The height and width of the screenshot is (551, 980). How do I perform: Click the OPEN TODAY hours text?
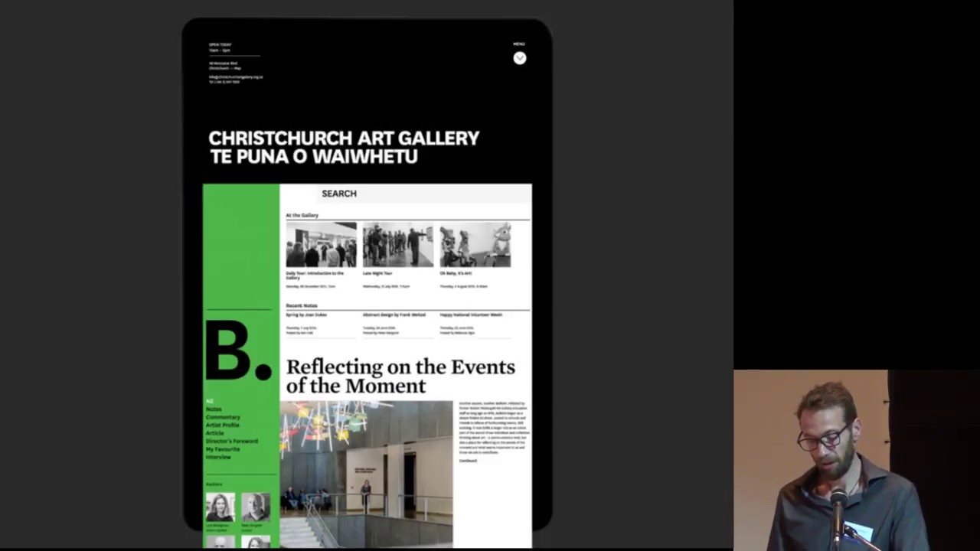click(x=220, y=45)
